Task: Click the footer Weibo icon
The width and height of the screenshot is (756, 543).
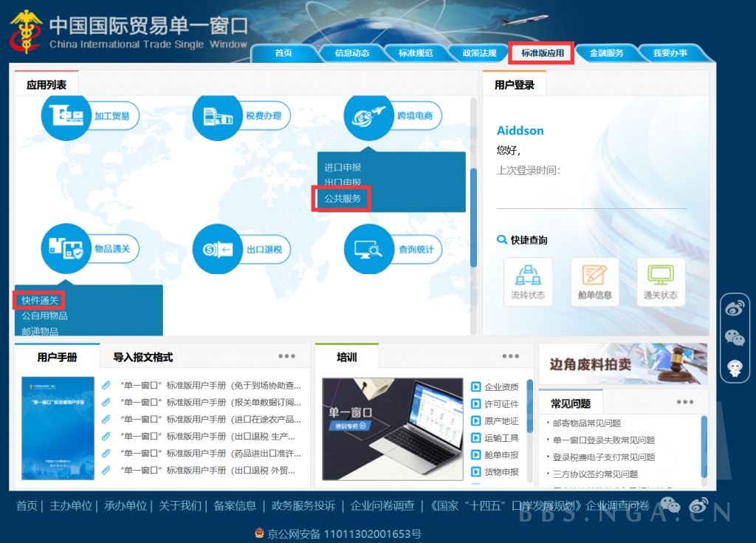Action: point(698,505)
